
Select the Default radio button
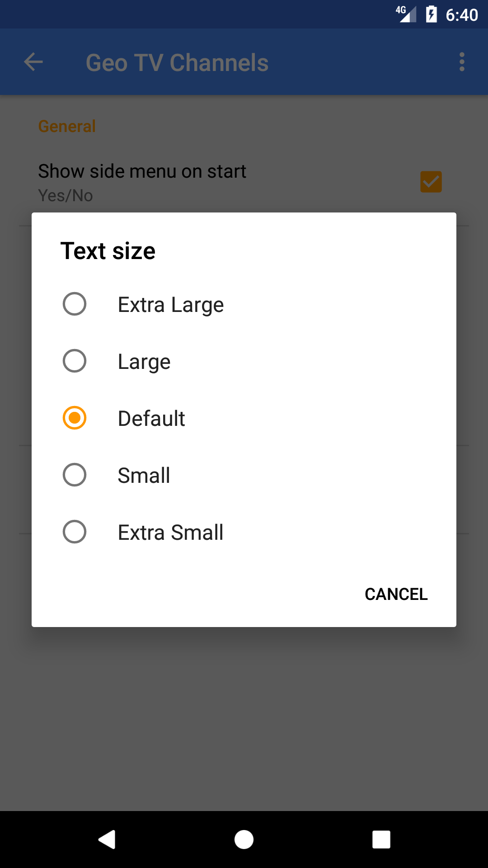click(x=75, y=418)
